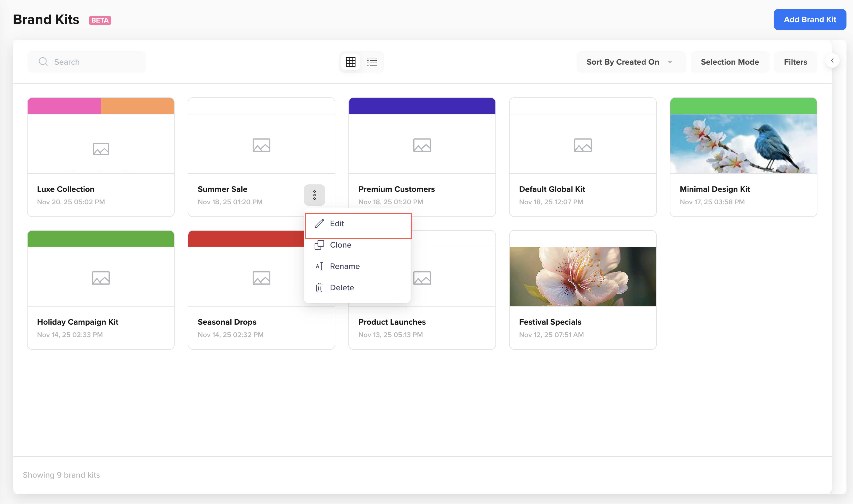Click the Premium Customers kit title
Image resolution: width=853 pixels, height=504 pixels.
pos(397,189)
